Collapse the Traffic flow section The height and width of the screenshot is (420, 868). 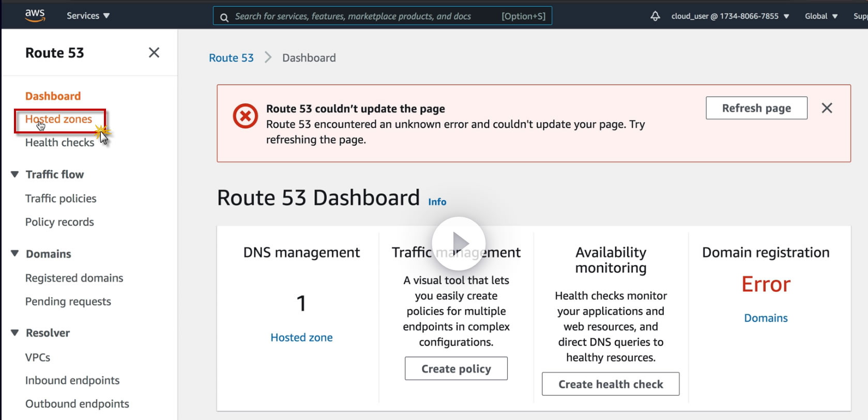pos(15,175)
